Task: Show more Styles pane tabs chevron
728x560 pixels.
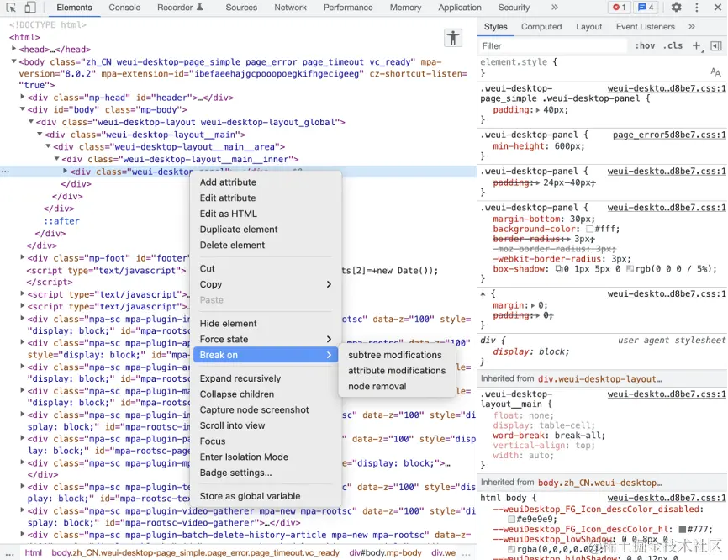Action: (692, 26)
